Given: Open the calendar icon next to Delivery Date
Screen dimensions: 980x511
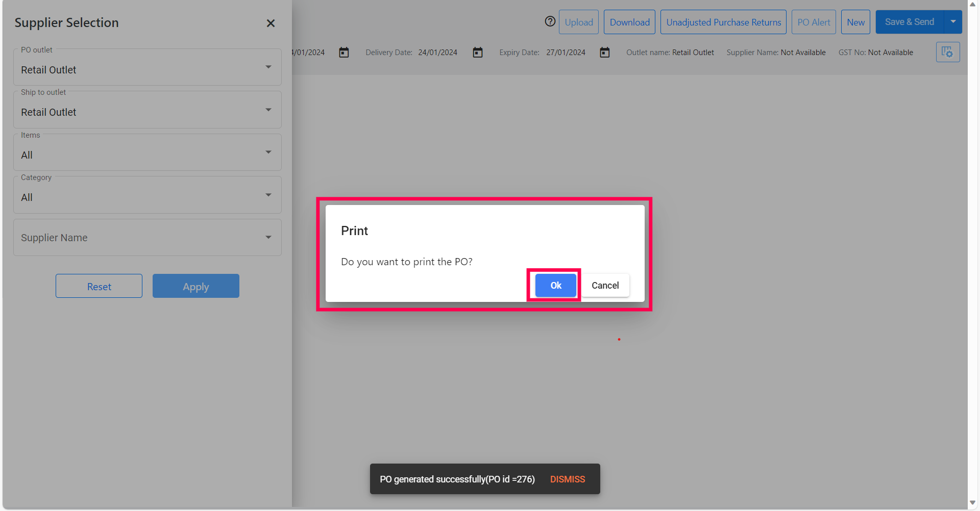Looking at the screenshot, I should coord(478,53).
